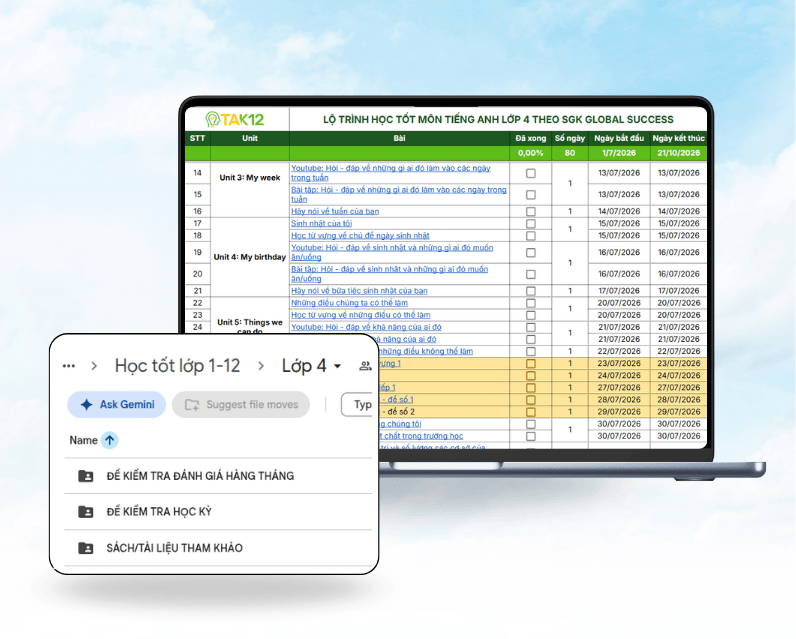Tick checkbox for row 17 Sinh nhật của tôi
The image size is (796, 639).
(530, 223)
